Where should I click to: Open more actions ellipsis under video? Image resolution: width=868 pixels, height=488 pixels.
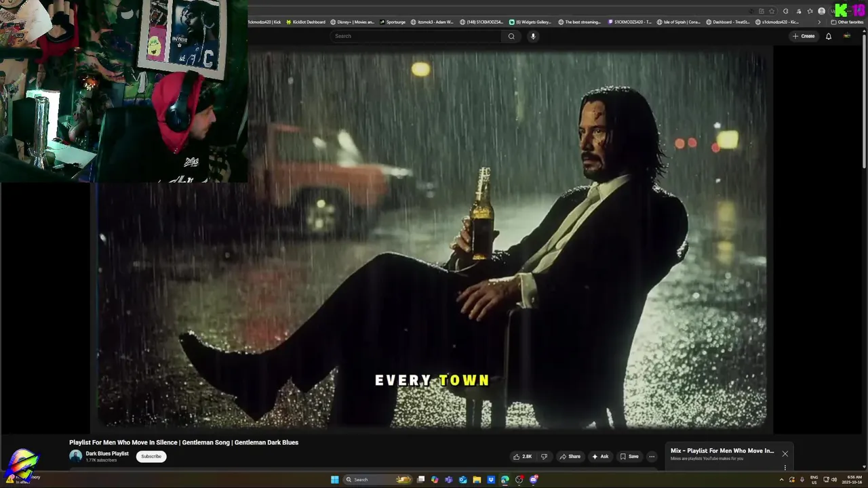pos(652,456)
